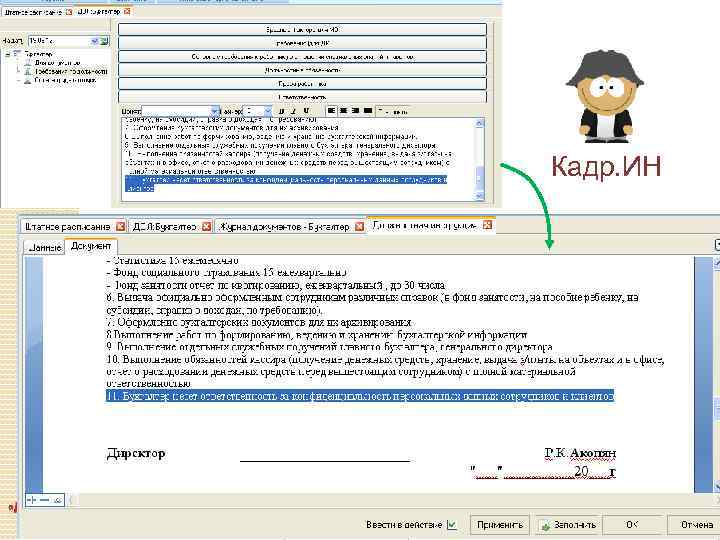Select the Документ sub-tab
The image size is (720, 540).
click(91, 246)
